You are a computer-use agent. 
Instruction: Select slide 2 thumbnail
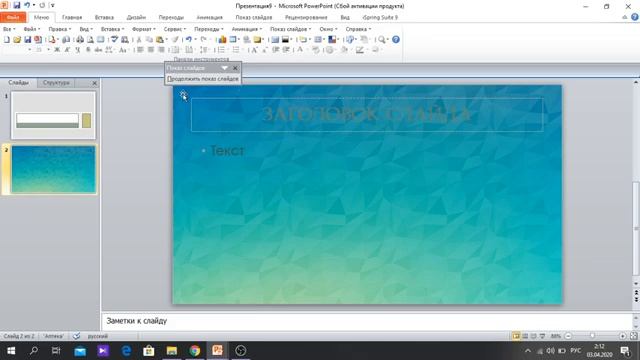coord(53,169)
